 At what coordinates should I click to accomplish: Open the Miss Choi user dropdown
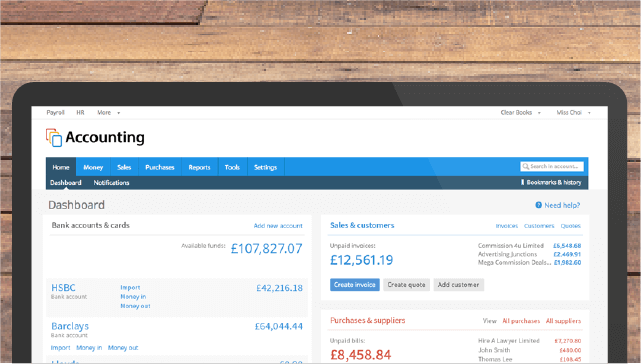click(573, 112)
